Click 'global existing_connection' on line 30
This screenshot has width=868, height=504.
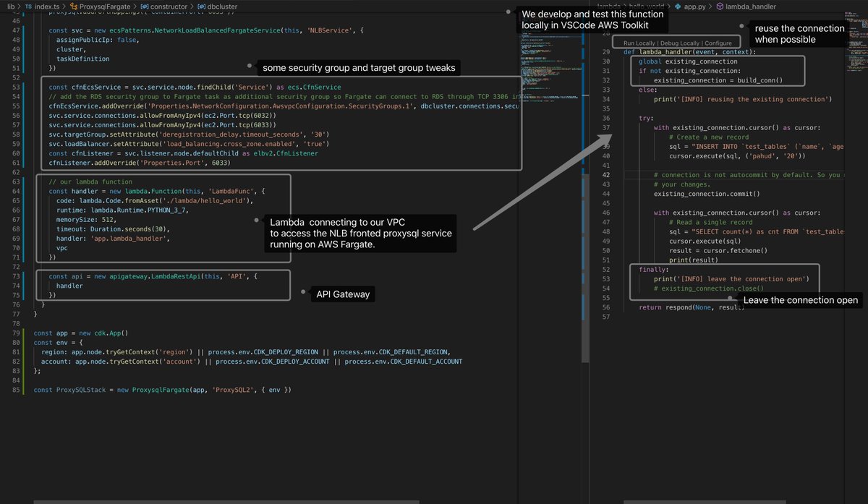[688, 61]
